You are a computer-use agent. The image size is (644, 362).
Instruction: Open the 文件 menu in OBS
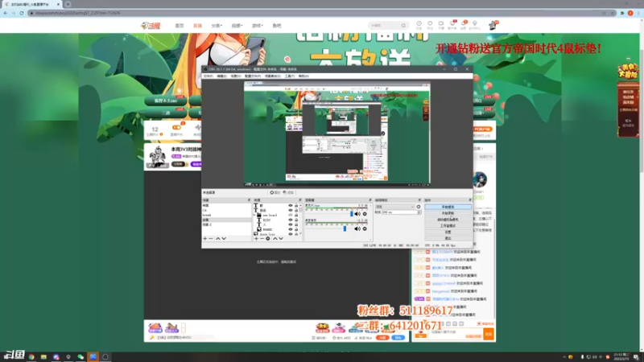208,76
